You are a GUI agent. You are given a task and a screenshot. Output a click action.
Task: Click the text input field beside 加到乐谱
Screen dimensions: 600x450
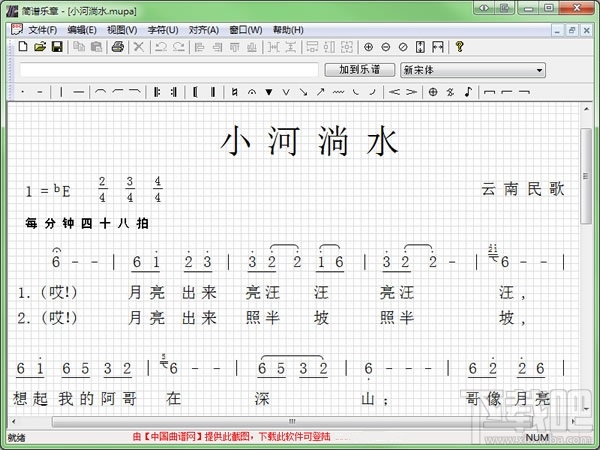tap(169, 70)
